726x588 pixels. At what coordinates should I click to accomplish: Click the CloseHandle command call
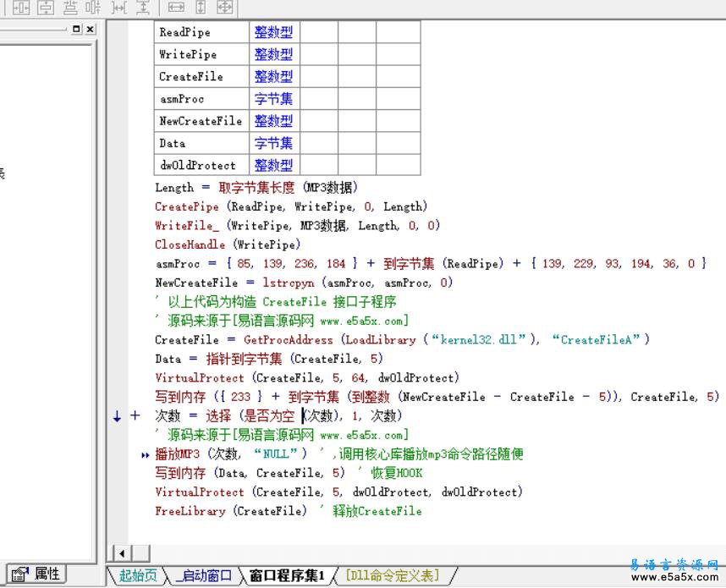click(x=190, y=245)
